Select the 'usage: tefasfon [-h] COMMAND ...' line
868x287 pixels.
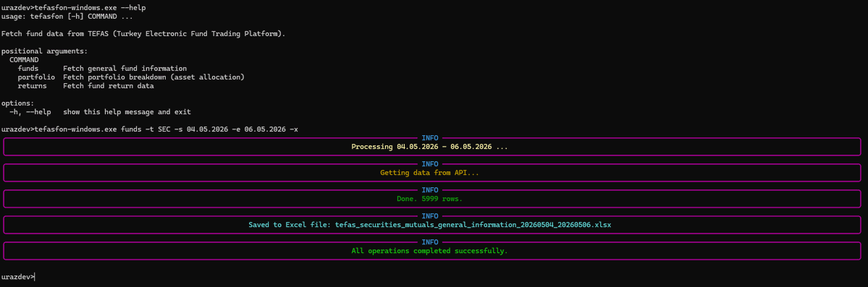[x=67, y=17]
